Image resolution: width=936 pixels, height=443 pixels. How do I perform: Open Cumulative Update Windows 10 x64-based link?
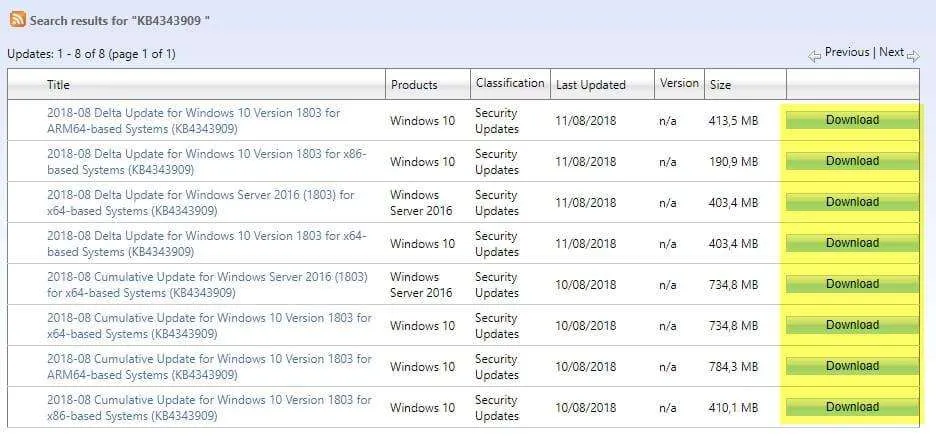coord(209,326)
